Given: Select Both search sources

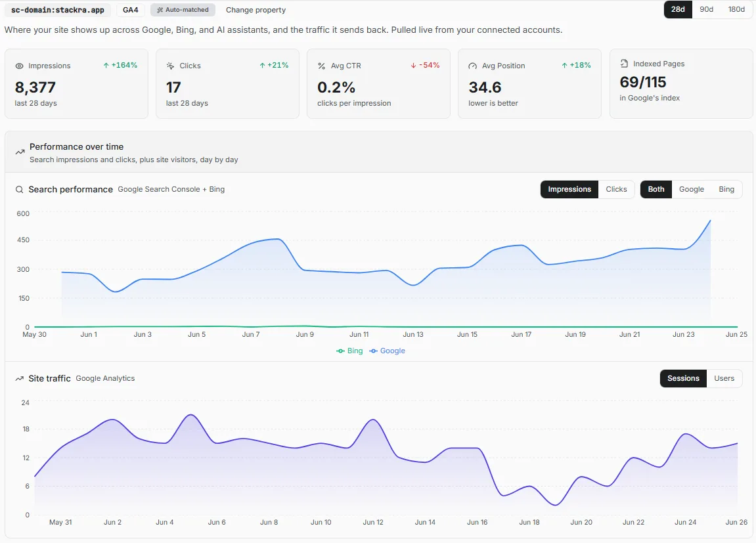Looking at the screenshot, I should [x=656, y=189].
